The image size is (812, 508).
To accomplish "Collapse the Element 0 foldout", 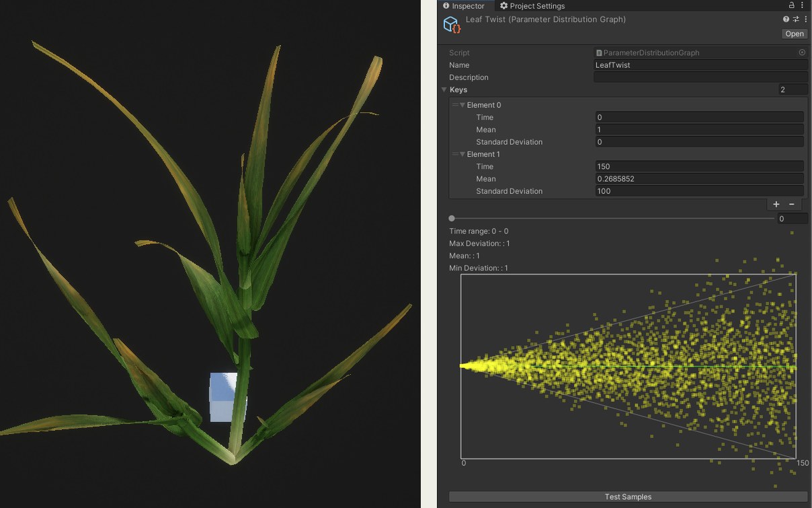I will [462, 105].
